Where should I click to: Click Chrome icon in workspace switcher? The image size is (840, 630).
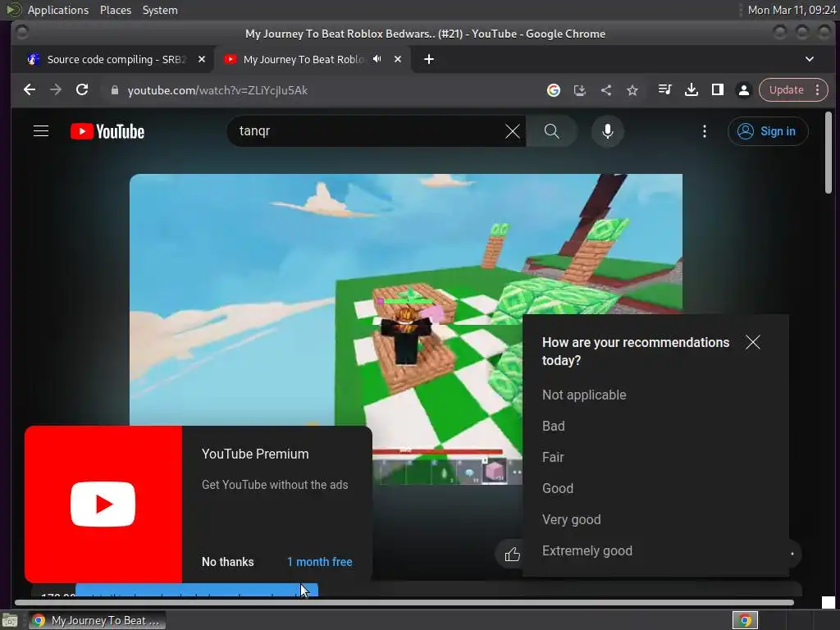tap(745, 620)
